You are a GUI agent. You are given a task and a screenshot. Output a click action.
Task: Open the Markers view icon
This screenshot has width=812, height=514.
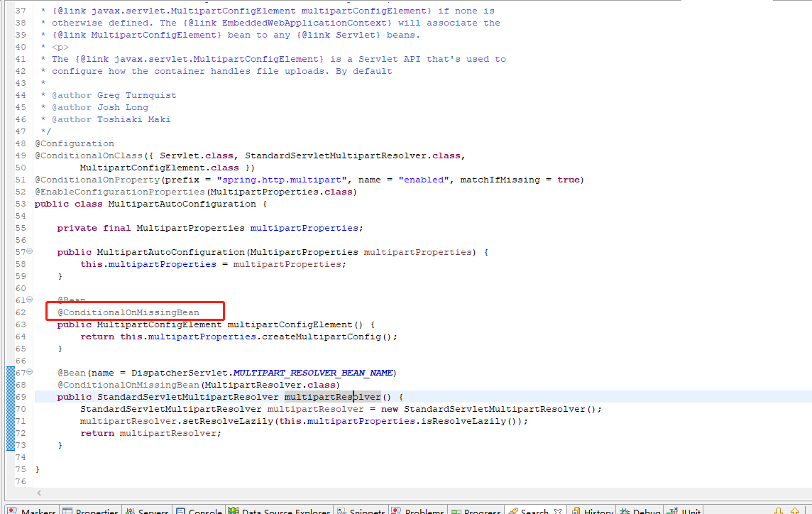point(13,510)
